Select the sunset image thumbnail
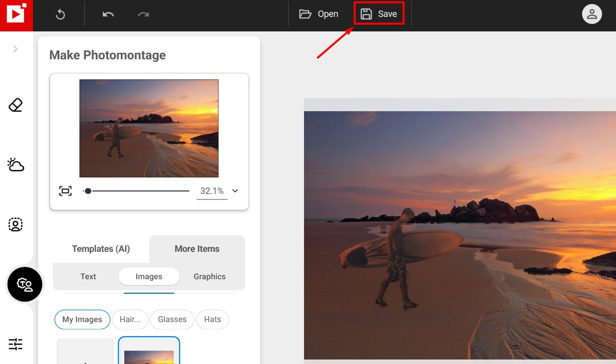Screen dimensions: 616x364 tap(149, 351)
